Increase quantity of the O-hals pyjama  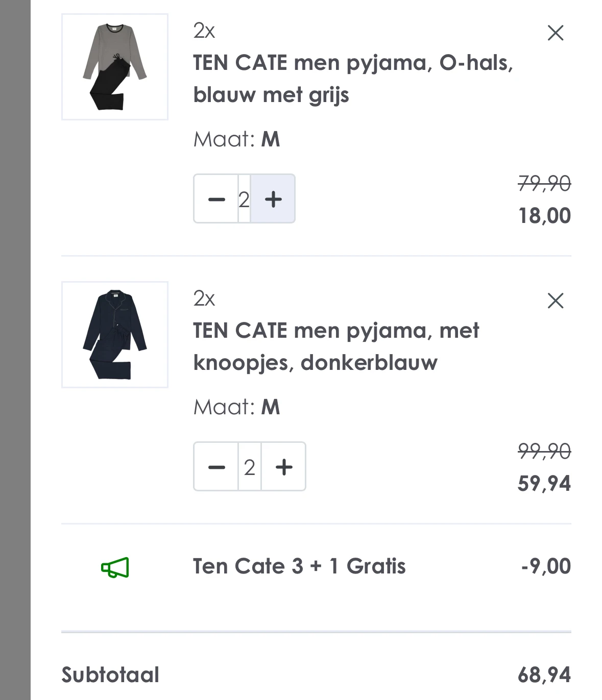[x=273, y=199]
